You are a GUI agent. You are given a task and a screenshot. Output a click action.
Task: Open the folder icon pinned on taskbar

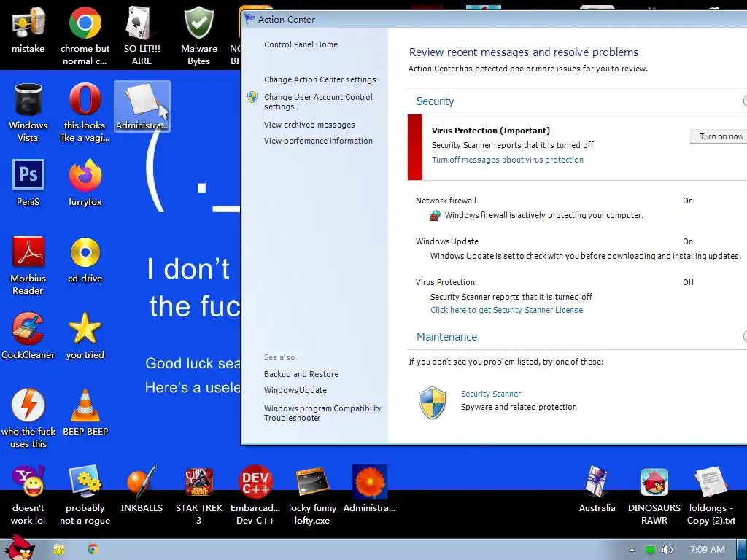(59, 550)
